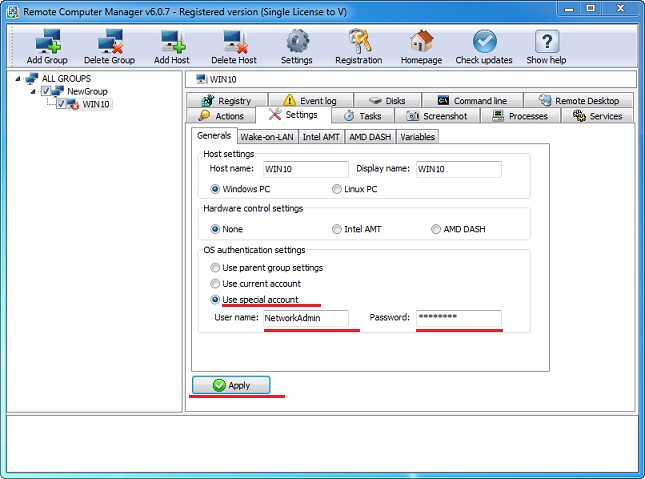Choose Use special account option
The height and width of the screenshot is (479, 645).
215,300
